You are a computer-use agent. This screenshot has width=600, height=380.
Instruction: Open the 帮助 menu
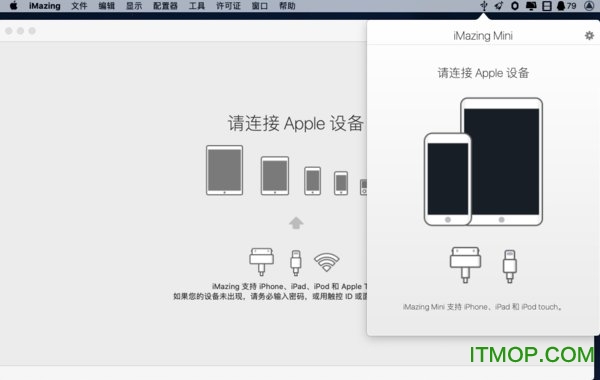[287, 6]
